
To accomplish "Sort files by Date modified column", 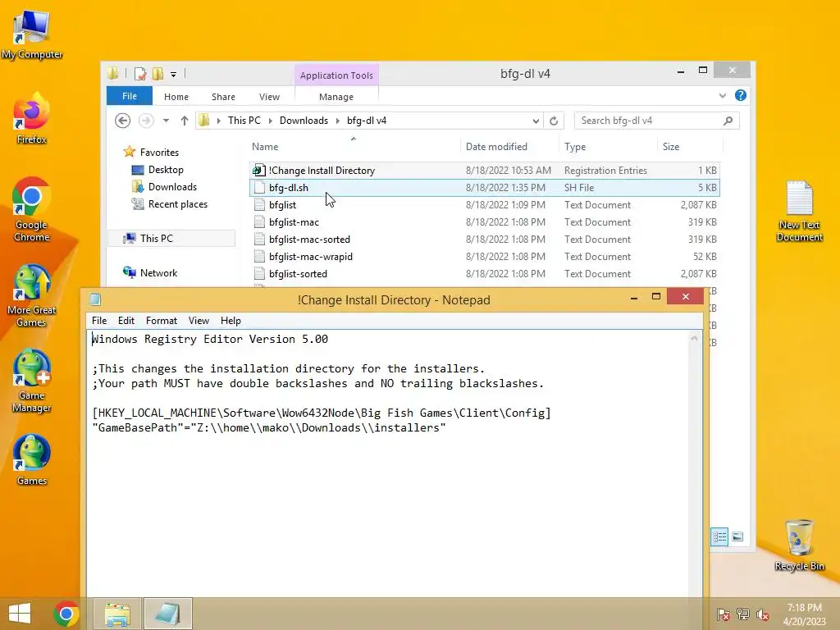I will tap(496, 147).
